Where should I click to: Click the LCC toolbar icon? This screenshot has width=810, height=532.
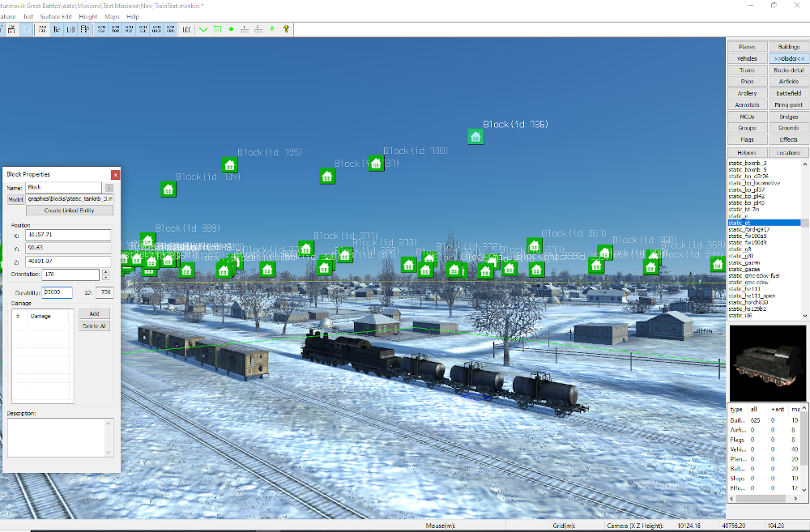pos(187,29)
